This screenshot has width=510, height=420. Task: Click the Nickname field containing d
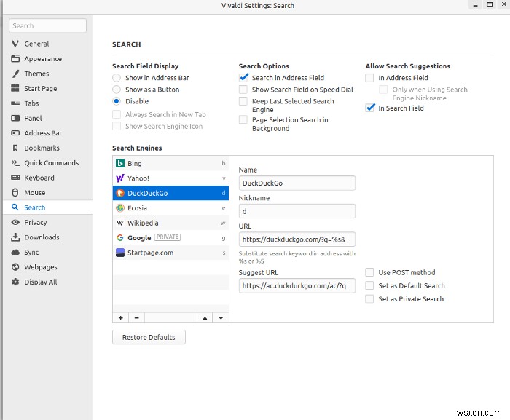tap(297, 211)
